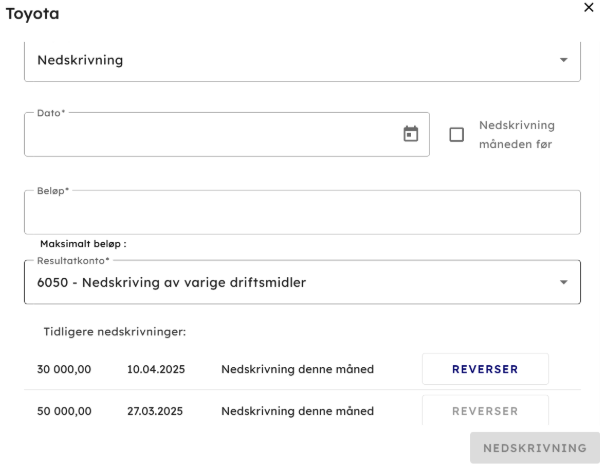Click the 50 000,00 amount in history

tap(64, 411)
